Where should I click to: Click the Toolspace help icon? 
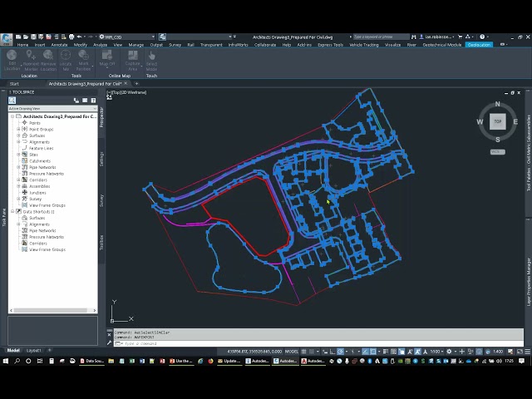click(x=93, y=101)
